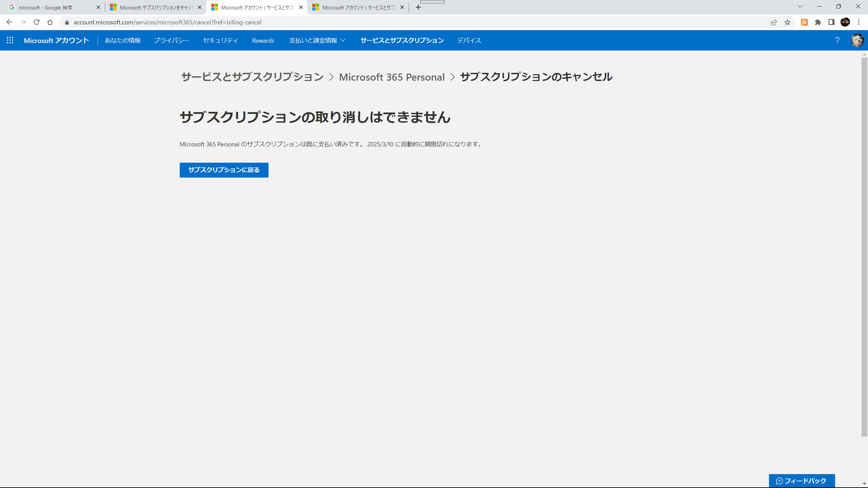Open セキュリティ in the navigation
The image size is (868, 488).
click(x=221, y=40)
